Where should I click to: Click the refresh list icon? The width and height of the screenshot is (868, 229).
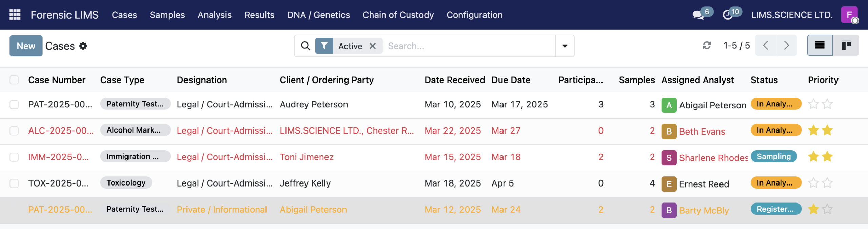707,46
